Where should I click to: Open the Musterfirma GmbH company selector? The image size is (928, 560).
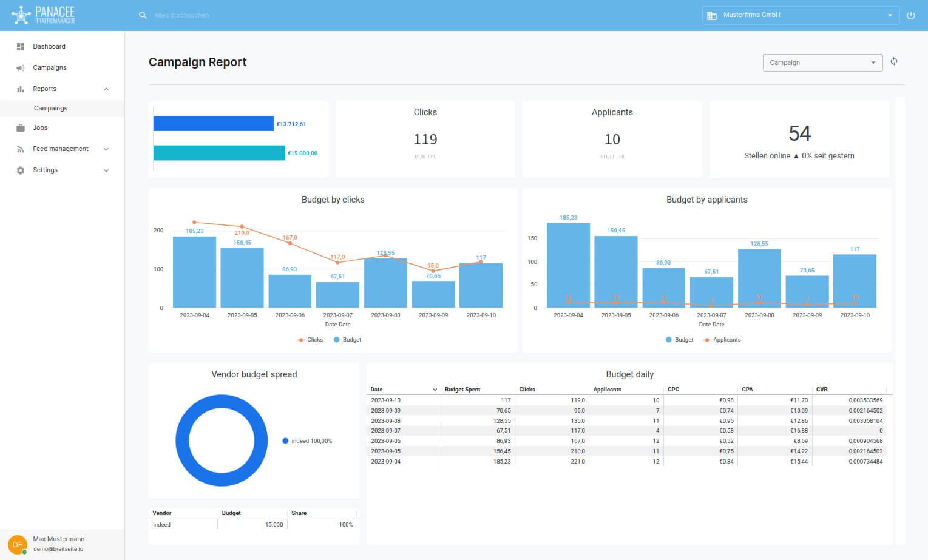click(800, 15)
